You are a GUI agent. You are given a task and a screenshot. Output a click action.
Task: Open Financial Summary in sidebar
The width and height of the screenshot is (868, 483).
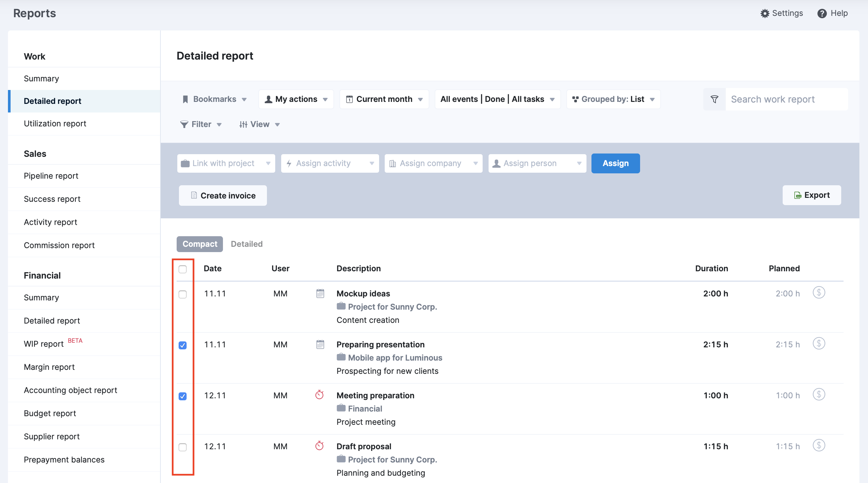84,298
